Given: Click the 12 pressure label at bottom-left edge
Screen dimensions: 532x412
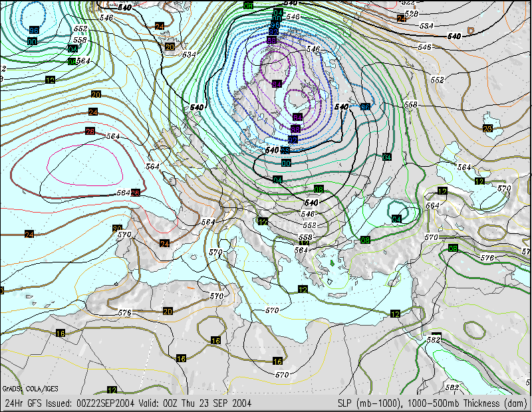Looking at the screenshot, I should coord(112,390).
